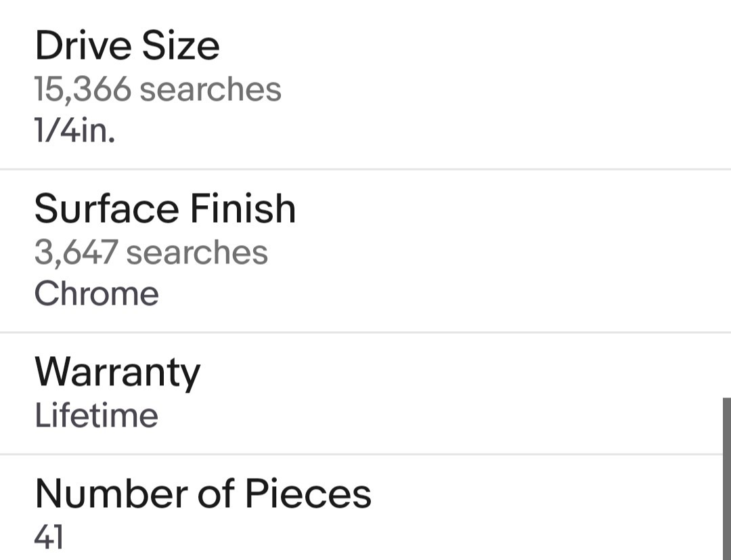Click the word Size in the heading

pos(181,45)
